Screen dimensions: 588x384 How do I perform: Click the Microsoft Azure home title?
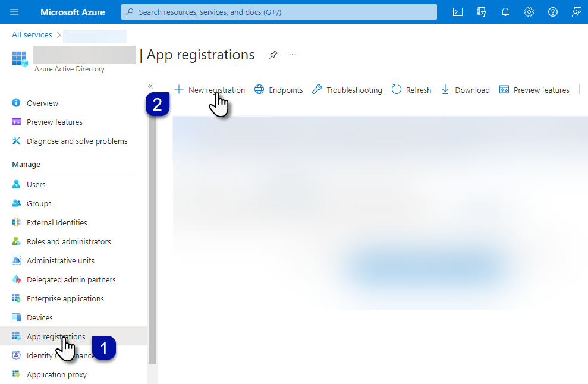[x=73, y=12]
